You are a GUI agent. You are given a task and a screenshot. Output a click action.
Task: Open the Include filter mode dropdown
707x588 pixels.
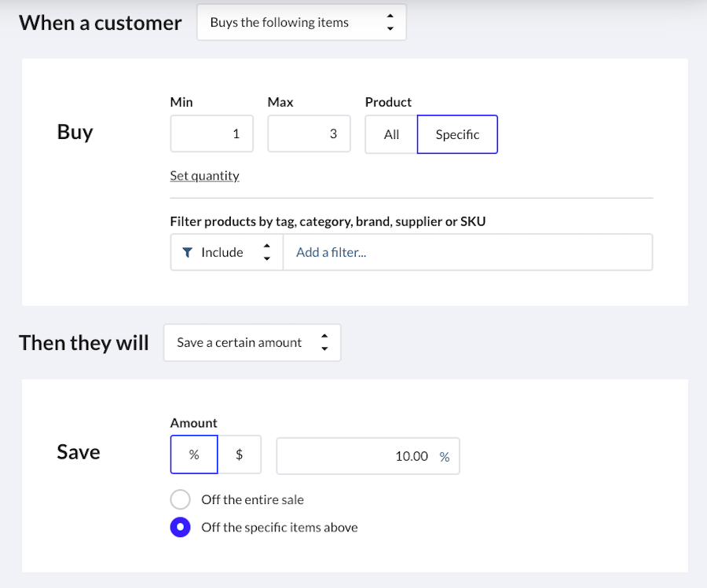point(226,253)
